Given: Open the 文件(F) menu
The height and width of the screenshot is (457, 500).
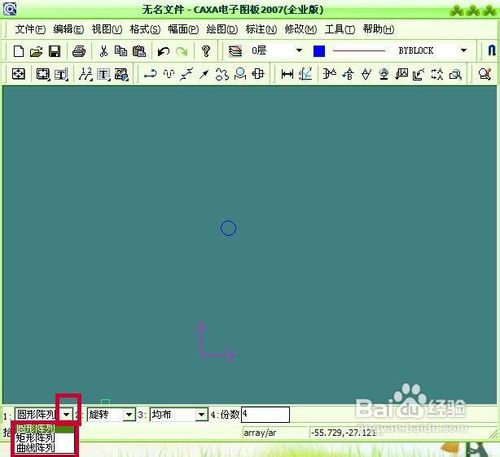Looking at the screenshot, I should 30,29.
